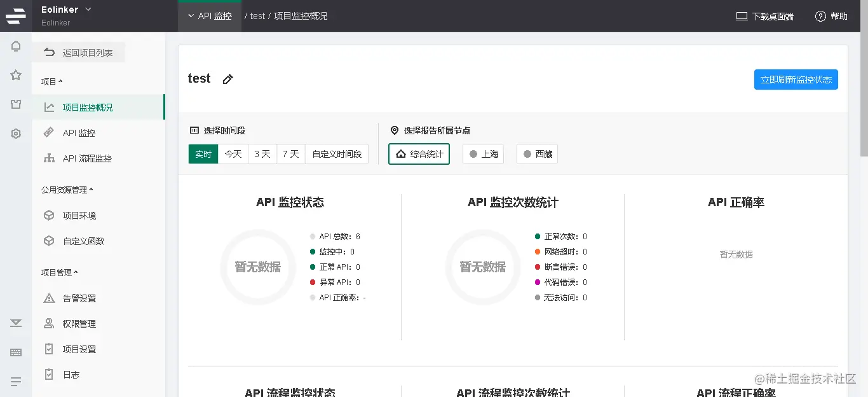868x397 pixels.
Task: Click the calendar icon beside 选择时间段
Action: [194, 130]
